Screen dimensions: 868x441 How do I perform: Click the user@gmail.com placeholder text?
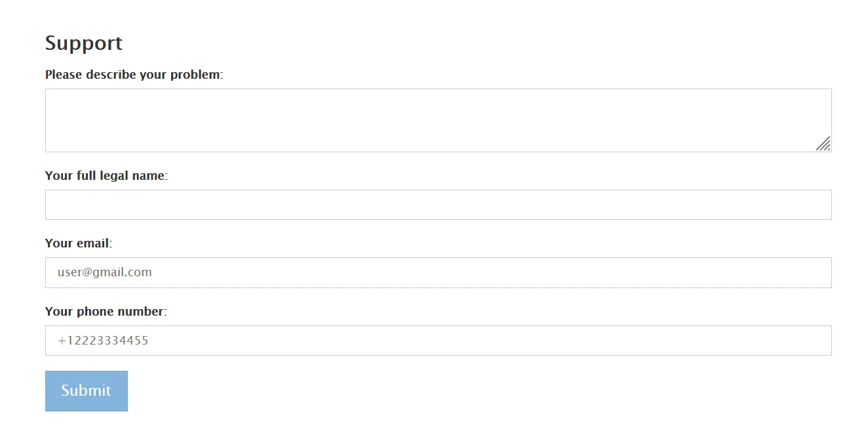[105, 272]
